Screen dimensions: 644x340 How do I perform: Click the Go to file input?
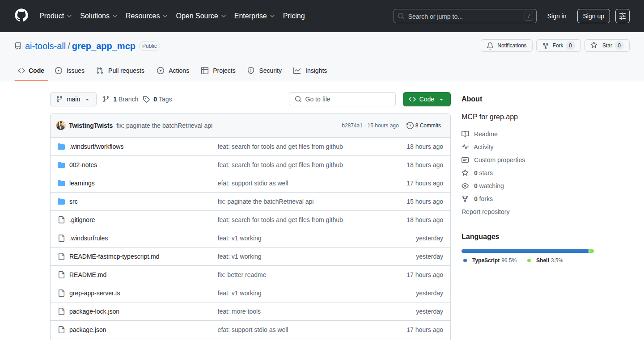click(x=342, y=99)
